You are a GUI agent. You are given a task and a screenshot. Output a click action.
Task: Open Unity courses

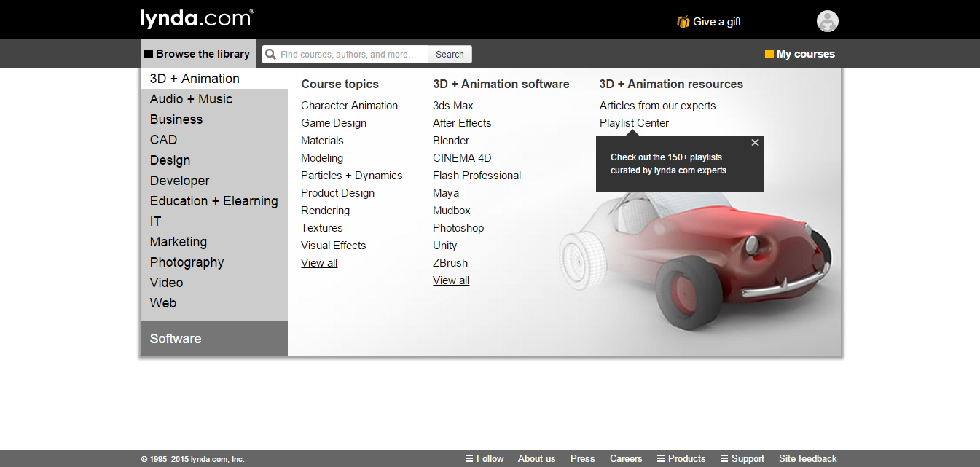pos(444,246)
